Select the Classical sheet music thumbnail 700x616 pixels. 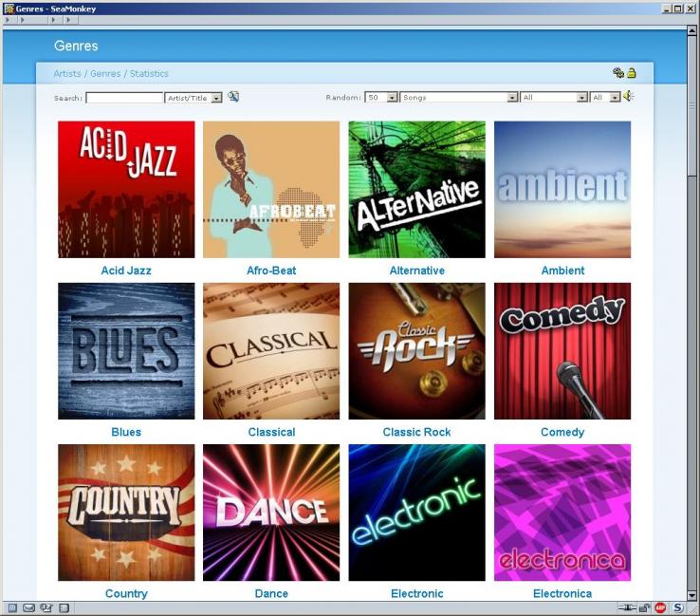(271, 351)
